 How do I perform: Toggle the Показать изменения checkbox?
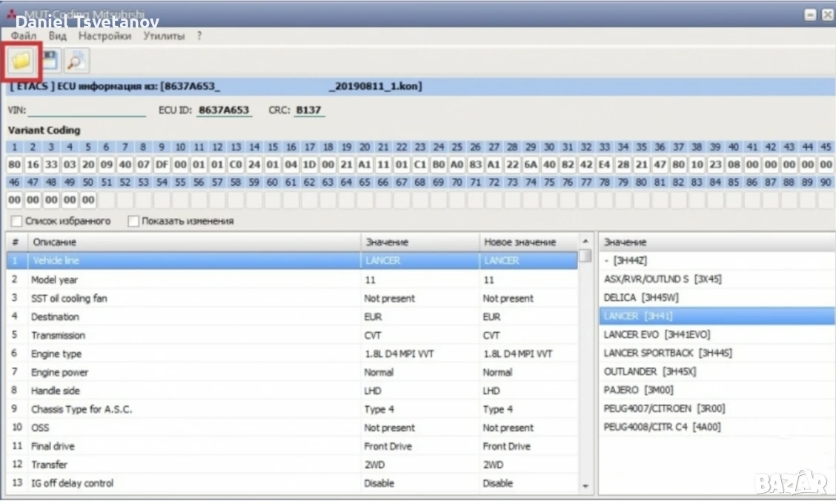click(133, 221)
